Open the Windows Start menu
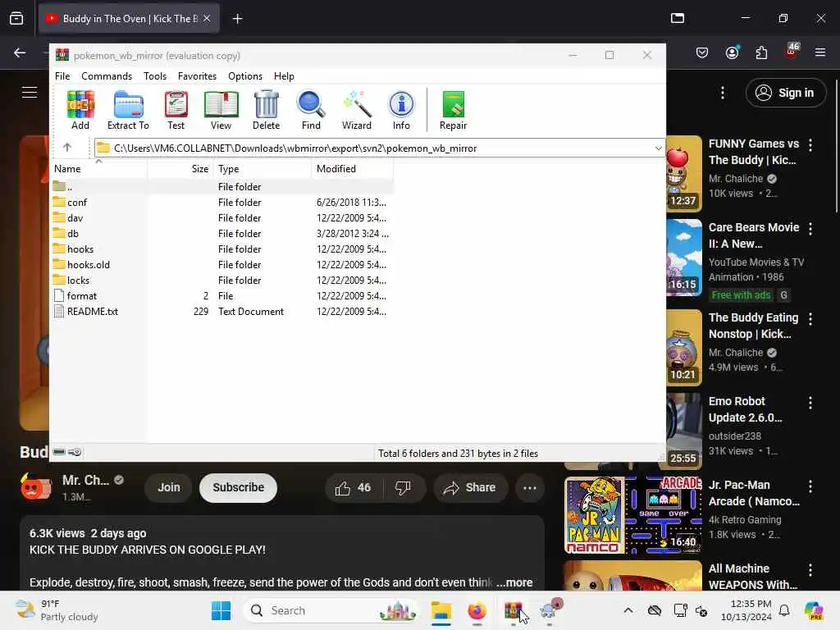Image resolution: width=840 pixels, height=630 pixels. [221, 610]
